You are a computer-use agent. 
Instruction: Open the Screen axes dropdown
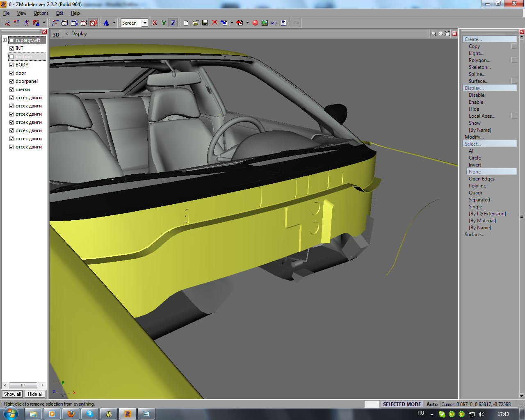(x=145, y=23)
